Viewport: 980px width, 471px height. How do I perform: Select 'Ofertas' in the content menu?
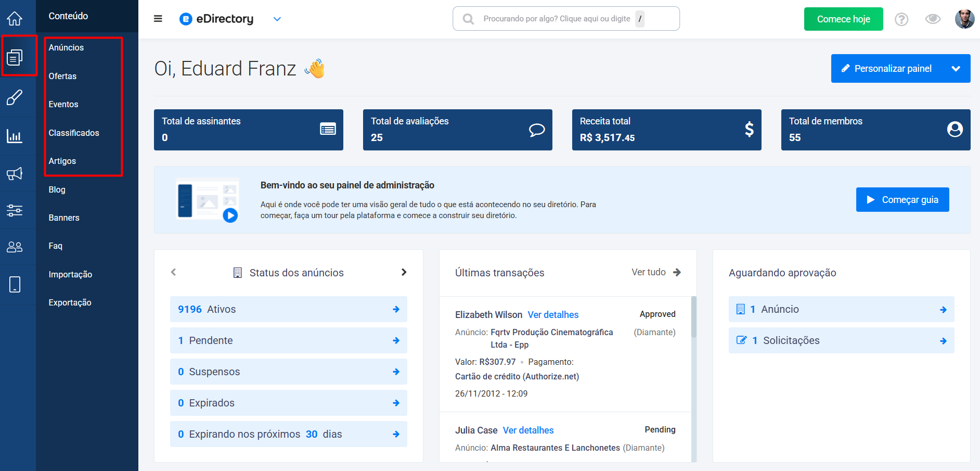point(62,76)
